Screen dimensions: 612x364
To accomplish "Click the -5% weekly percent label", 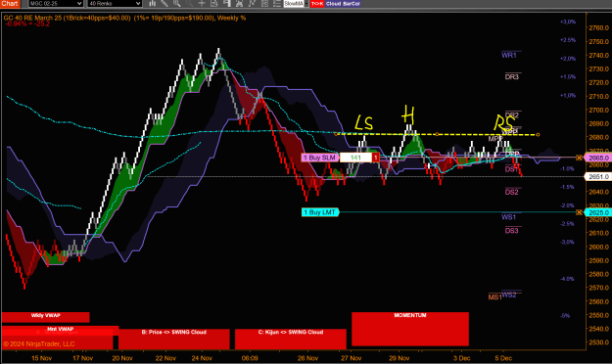I will click(565, 316).
